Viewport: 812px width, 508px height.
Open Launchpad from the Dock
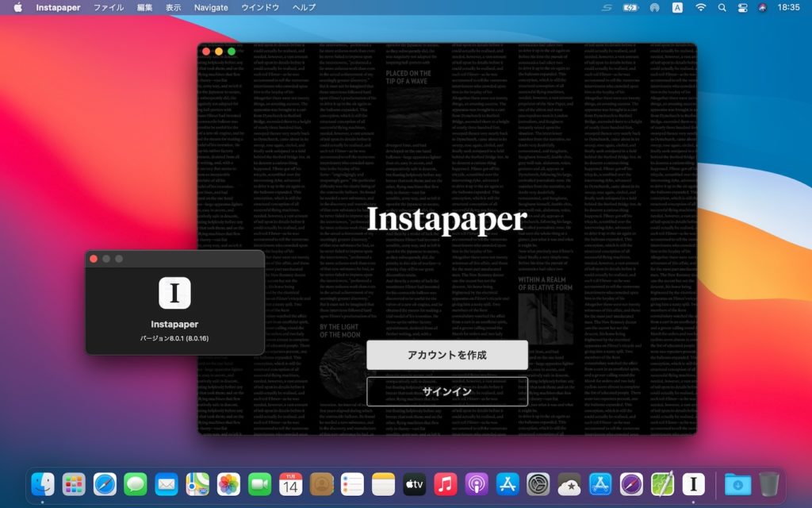click(73, 490)
